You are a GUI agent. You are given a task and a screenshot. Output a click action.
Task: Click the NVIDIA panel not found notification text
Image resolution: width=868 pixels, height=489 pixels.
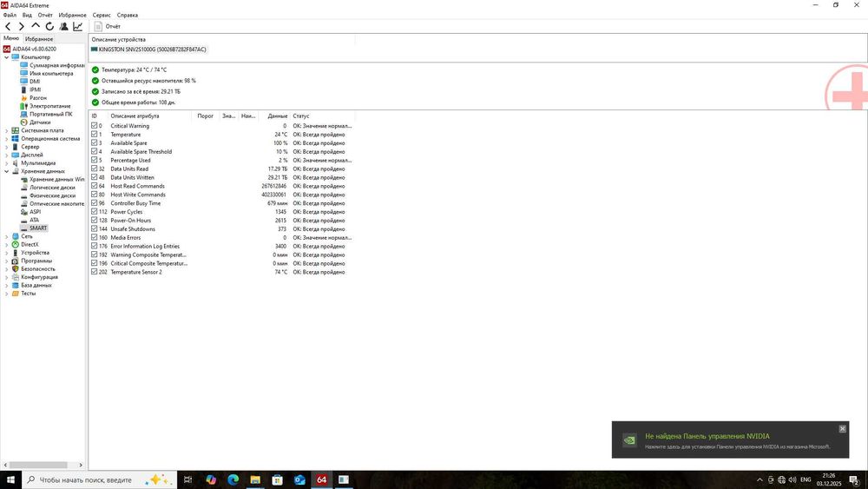707,436
